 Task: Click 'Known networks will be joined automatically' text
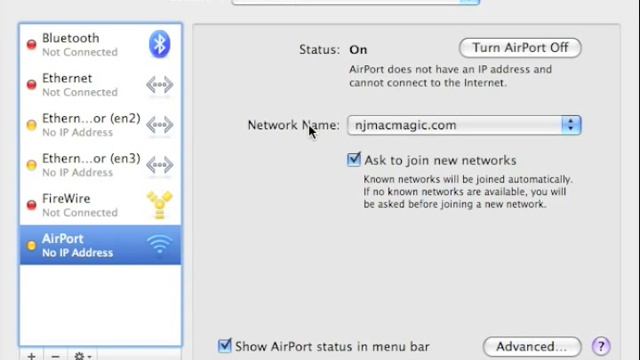(x=468, y=179)
